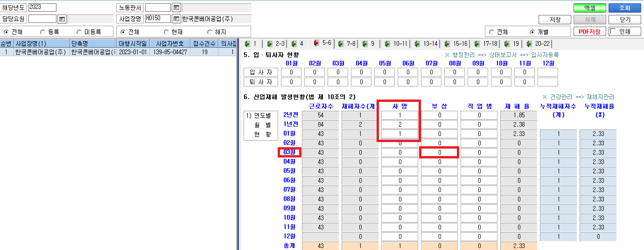Select 개별 radio button
Screen dimensions: 644x250
(x=540, y=32)
